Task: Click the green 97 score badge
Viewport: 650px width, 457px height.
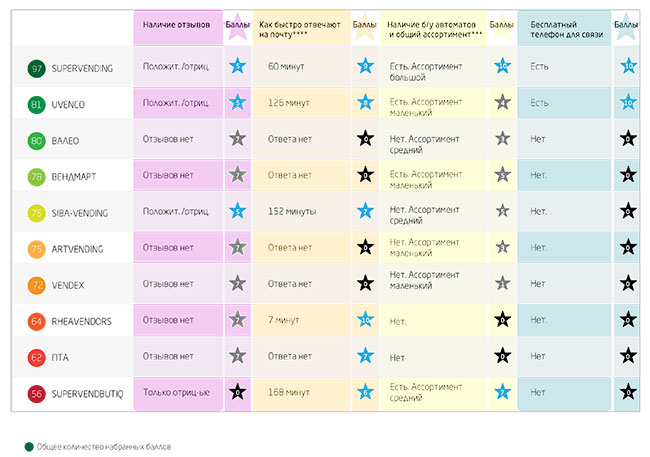Action: [36, 69]
